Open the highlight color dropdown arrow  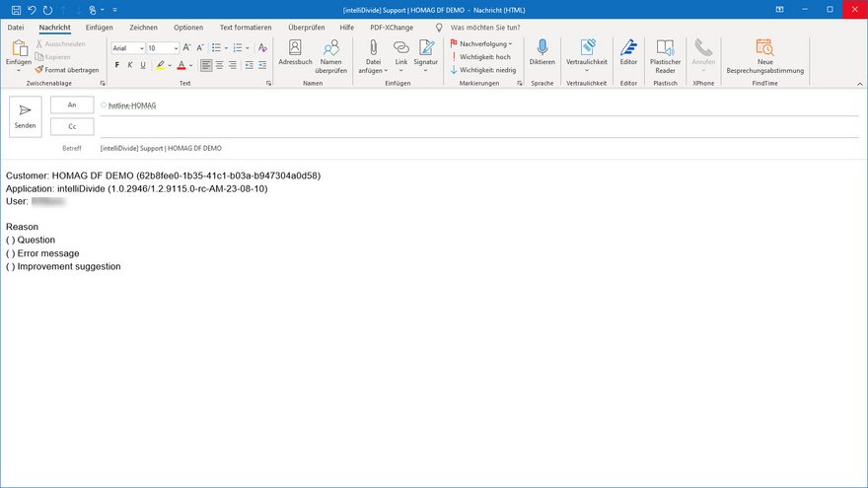click(x=170, y=65)
